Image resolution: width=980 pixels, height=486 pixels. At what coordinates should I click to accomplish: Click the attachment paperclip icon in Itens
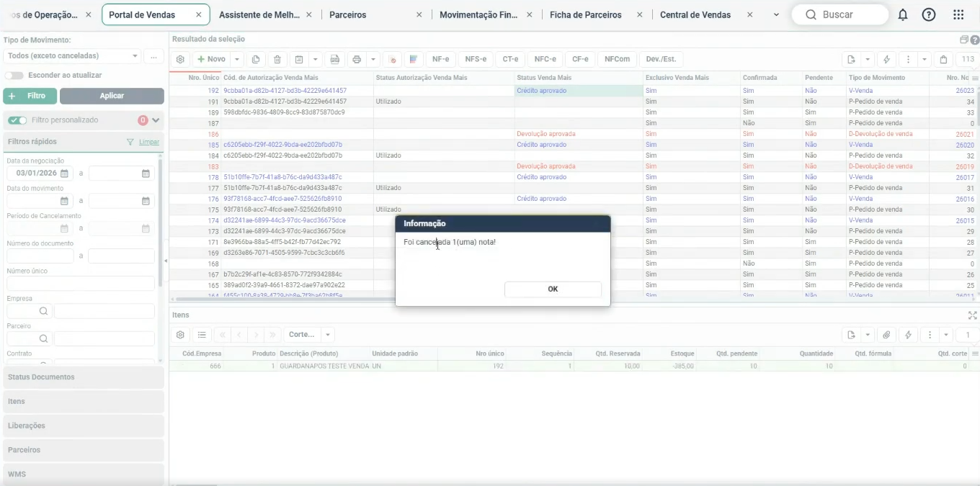(x=887, y=335)
